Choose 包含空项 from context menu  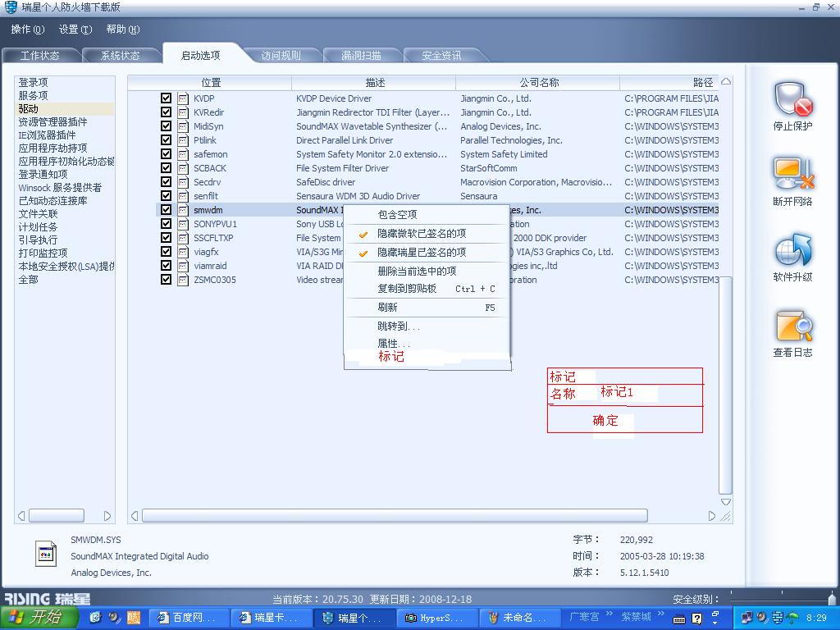point(427,215)
